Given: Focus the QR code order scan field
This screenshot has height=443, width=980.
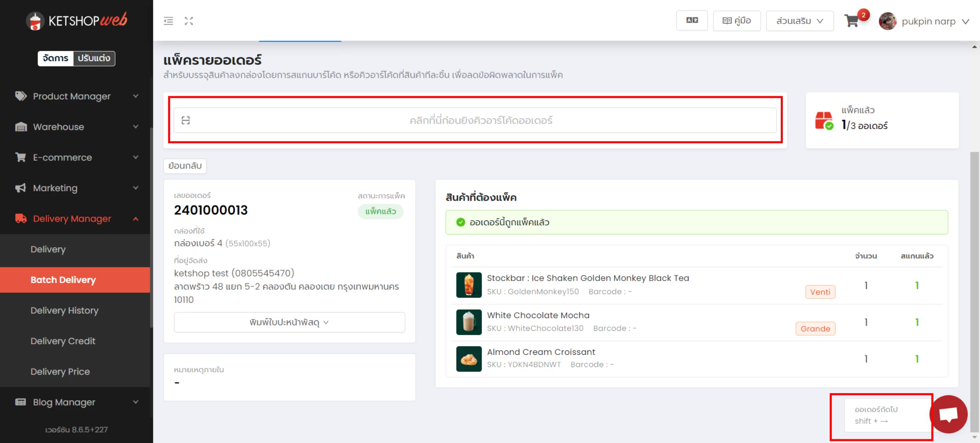Looking at the screenshot, I should 475,120.
